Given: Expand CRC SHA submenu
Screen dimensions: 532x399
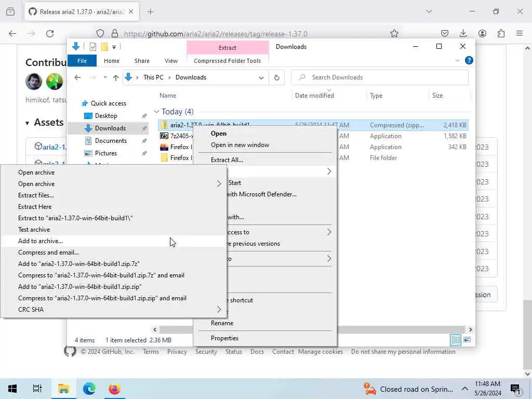Looking at the screenshot, I should point(219,310).
